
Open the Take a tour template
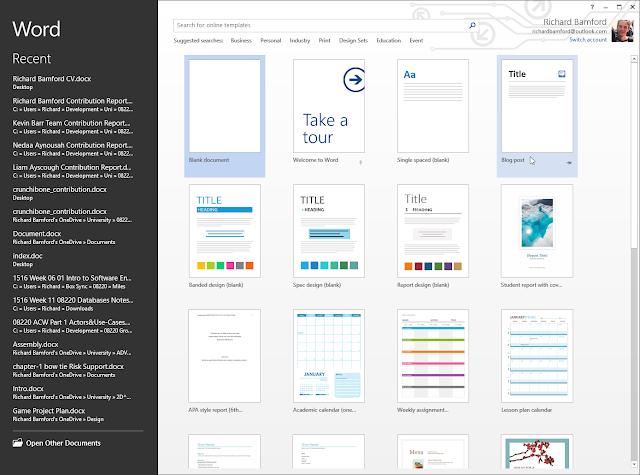[x=329, y=106]
